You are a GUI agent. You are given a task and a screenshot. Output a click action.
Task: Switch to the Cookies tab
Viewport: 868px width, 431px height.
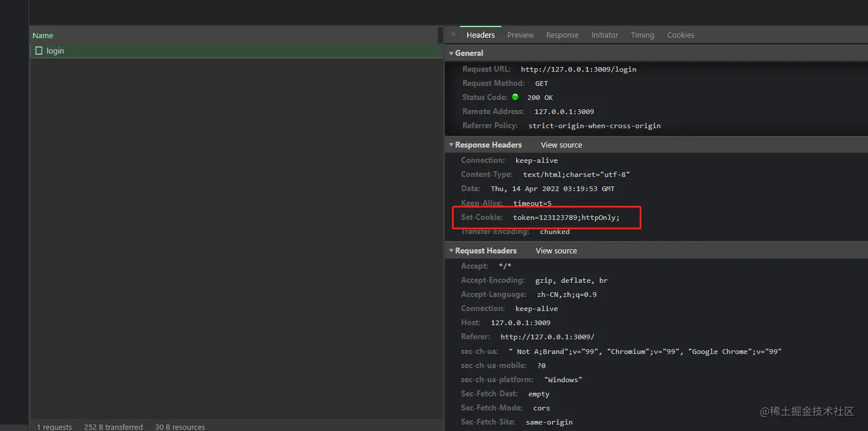pyautogui.click(x=680, y=35)
